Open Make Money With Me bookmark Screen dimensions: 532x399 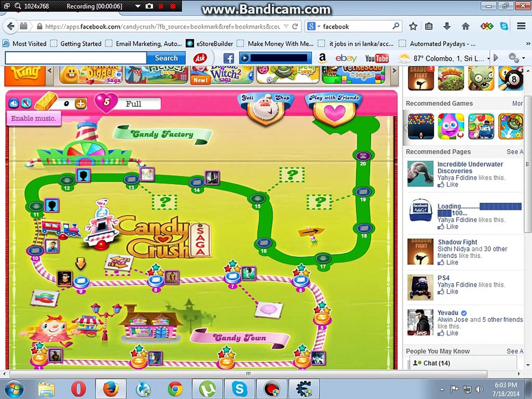pos(275,44)
